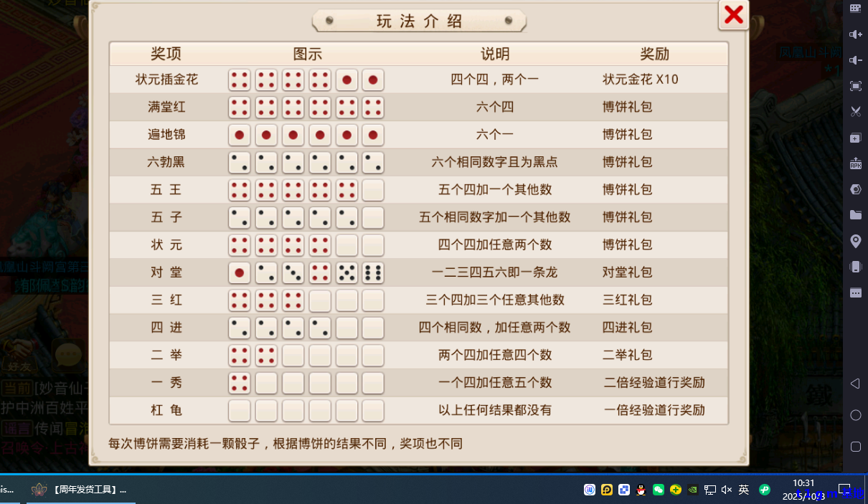868x504 pixels.
Task: Launch QQ from the taskbar
Action: (x=641, y=490)
